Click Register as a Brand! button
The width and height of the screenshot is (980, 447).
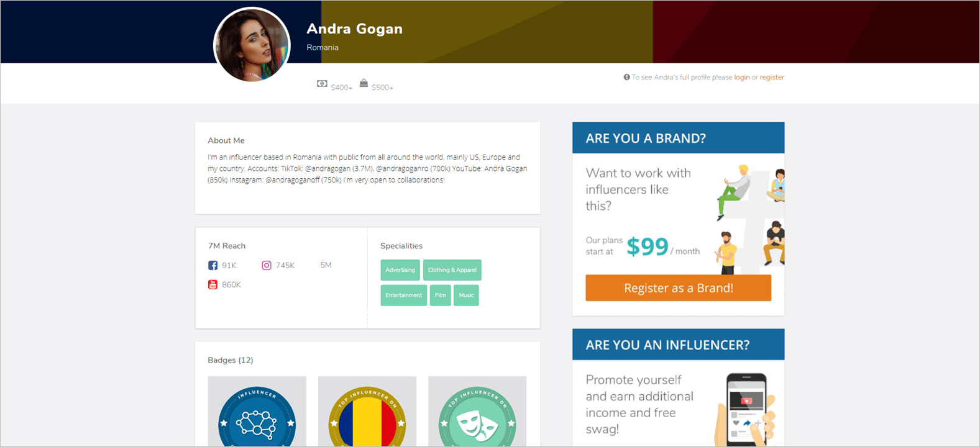click(678, 288)
